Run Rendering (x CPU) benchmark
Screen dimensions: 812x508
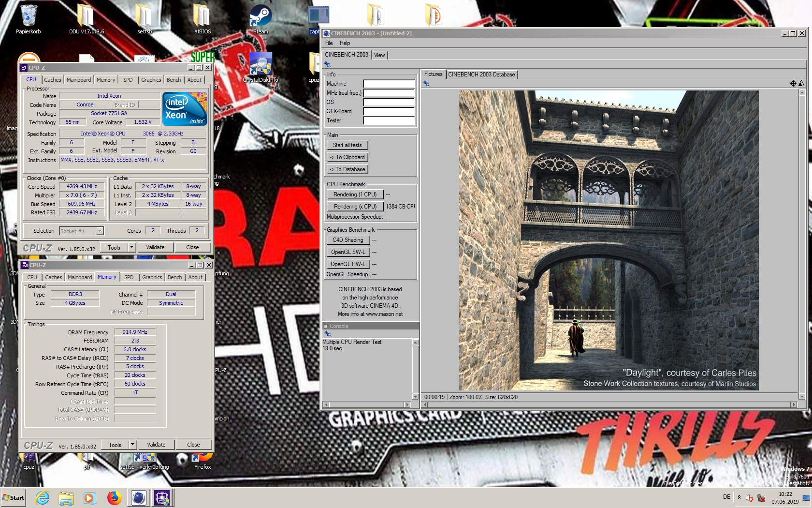[355, 207]
